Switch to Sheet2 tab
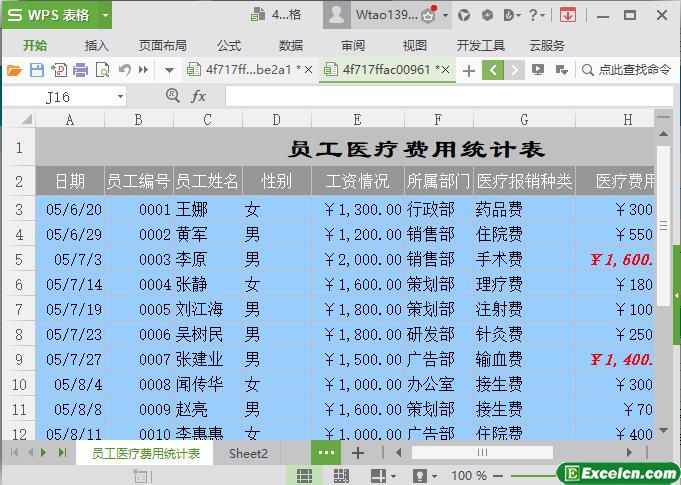 pyautogui.click(x=248, y=453)
